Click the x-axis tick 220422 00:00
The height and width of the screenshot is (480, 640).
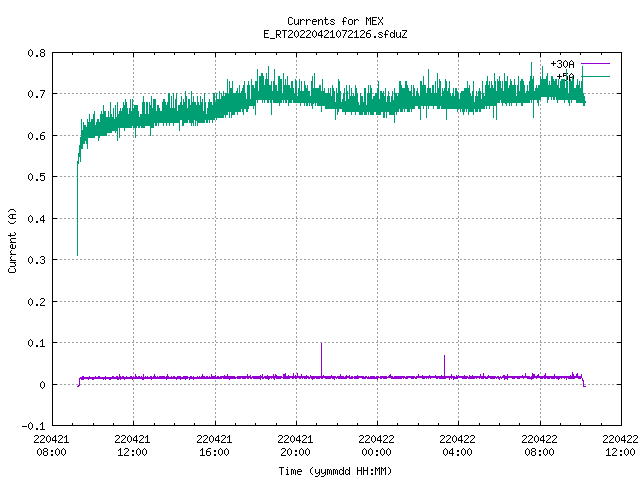[x=377, y=446]
